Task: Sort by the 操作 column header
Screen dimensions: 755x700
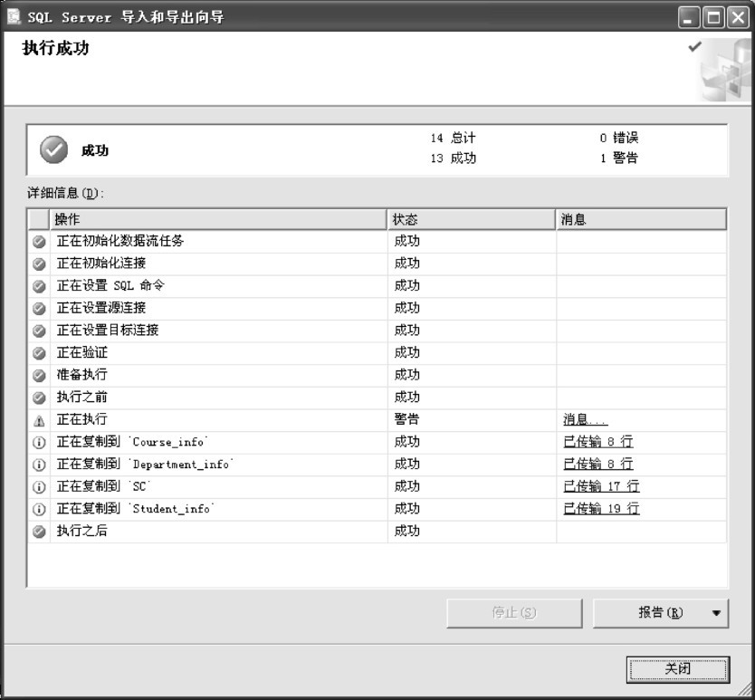Action: point(218,220)
